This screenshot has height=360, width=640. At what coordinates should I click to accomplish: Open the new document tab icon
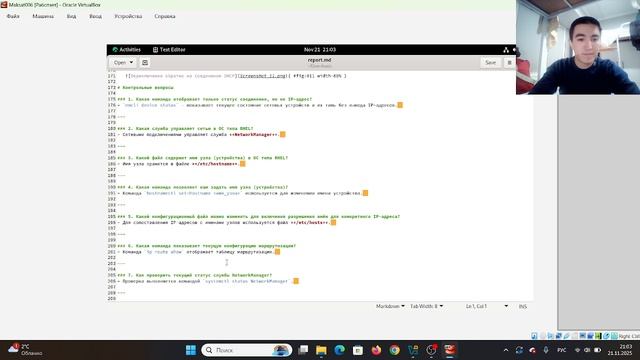145,62
